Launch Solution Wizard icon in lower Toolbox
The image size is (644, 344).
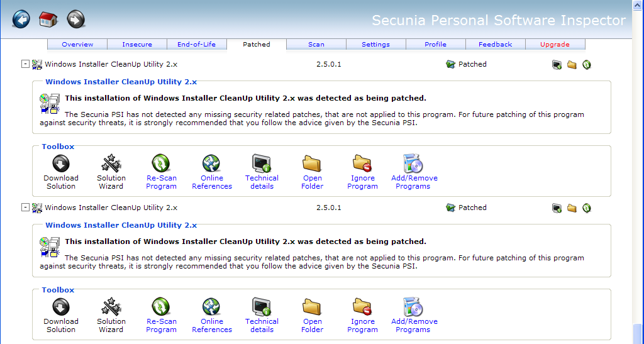pyautogui.click(x=111, y=307)
